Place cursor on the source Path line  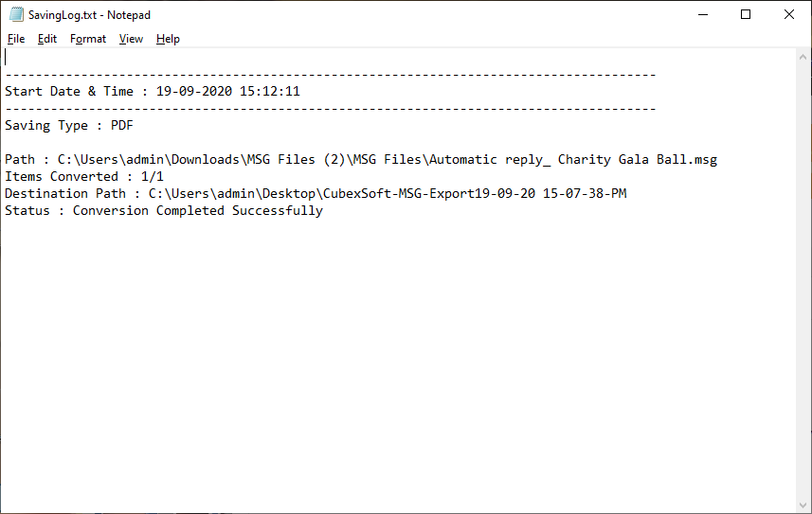361,159
